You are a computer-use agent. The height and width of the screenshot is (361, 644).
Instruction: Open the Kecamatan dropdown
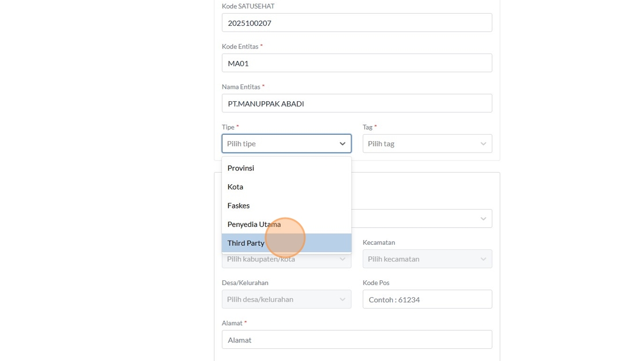420,259
